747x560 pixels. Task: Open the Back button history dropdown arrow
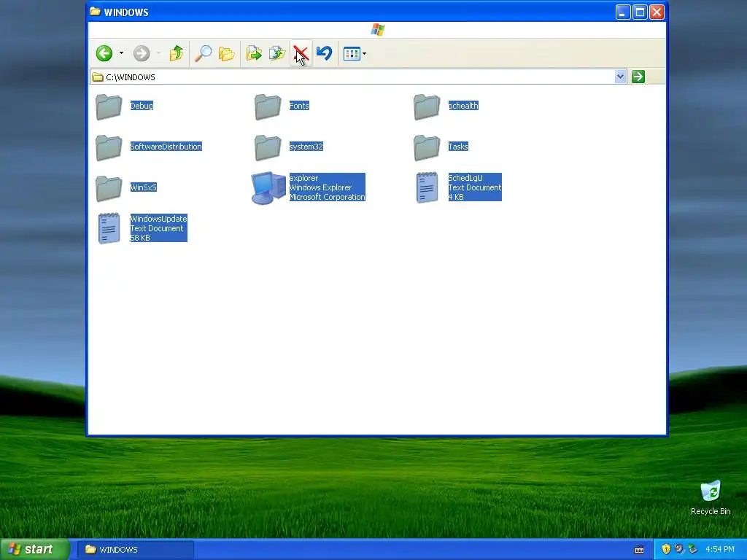click(x=122, y=53)
